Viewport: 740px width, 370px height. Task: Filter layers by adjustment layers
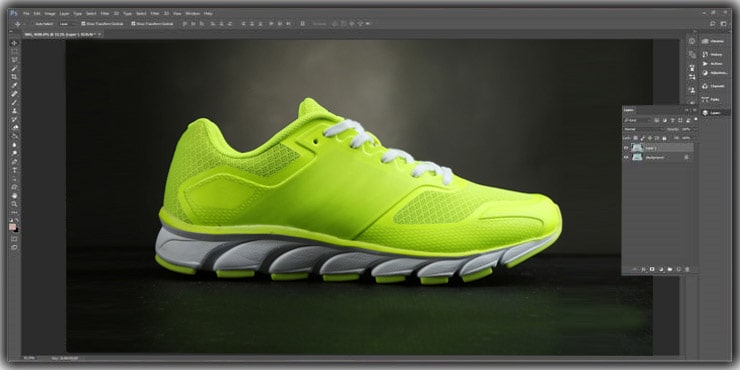click(x=665, y=120)
